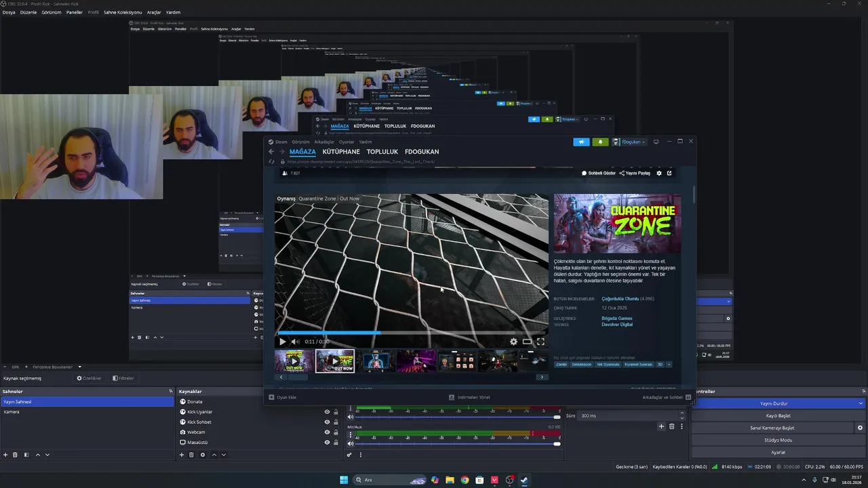The height and width of the screenshot is (488, 868).
Task: Go back with Steam left arrow
Action: coord(271,152)
